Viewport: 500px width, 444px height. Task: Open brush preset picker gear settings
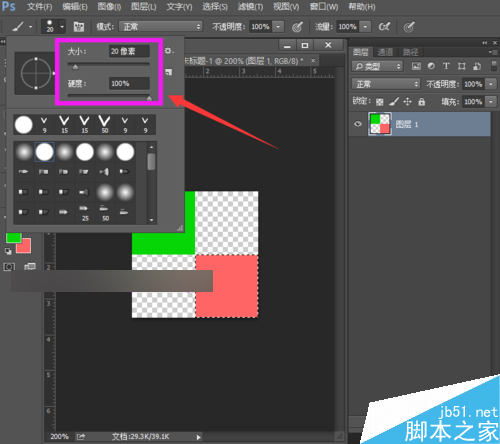169,51
